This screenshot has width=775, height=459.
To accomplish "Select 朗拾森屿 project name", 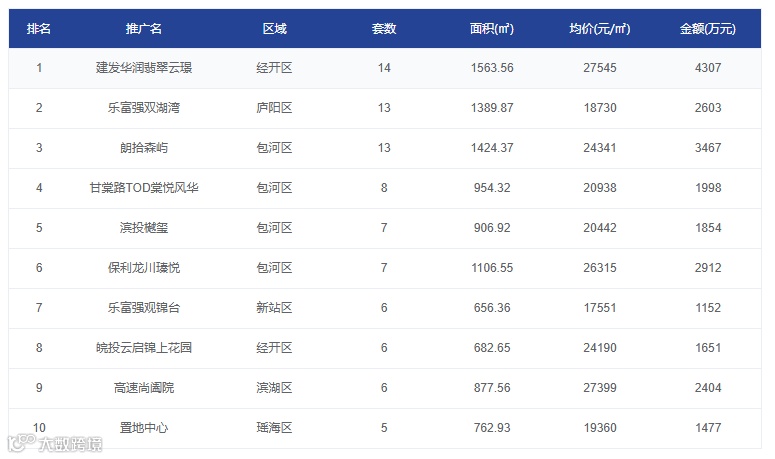I will [144, 148].
